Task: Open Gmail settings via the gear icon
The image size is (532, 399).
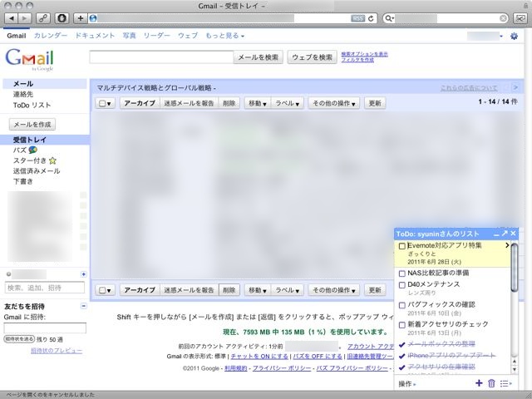Action: click(514, 36)
